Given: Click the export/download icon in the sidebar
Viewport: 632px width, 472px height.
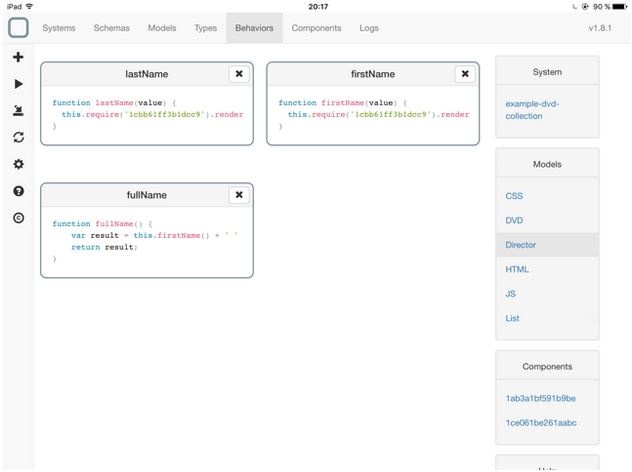Looking at the screenshot, I should pos(18,110).
